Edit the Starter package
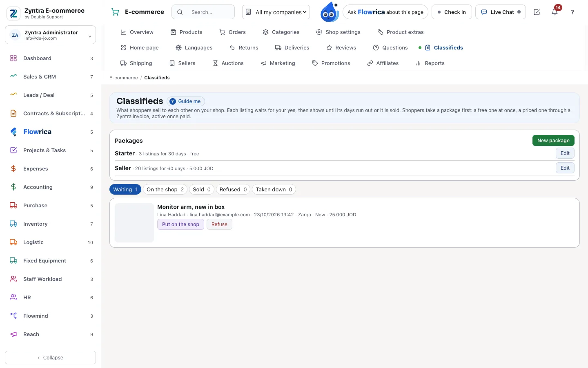 [x=565, y=153]
